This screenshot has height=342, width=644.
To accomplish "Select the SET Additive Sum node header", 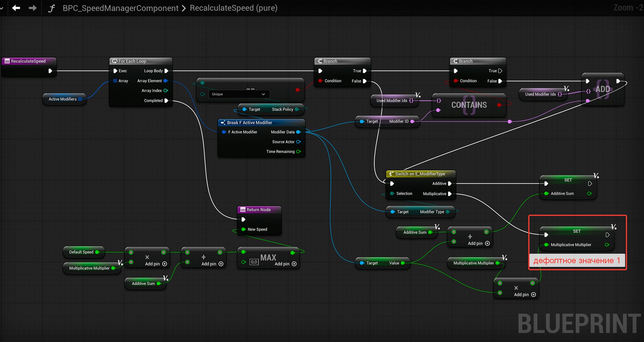I will coord(568,180).
